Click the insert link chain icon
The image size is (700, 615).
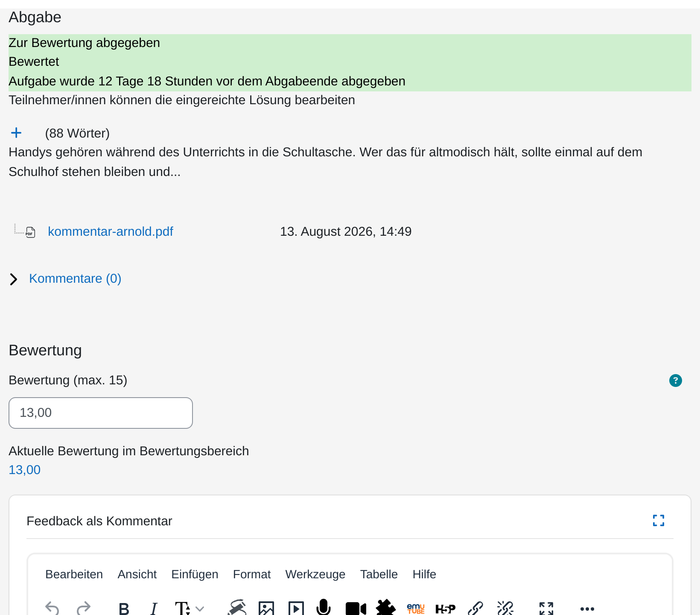475,608
